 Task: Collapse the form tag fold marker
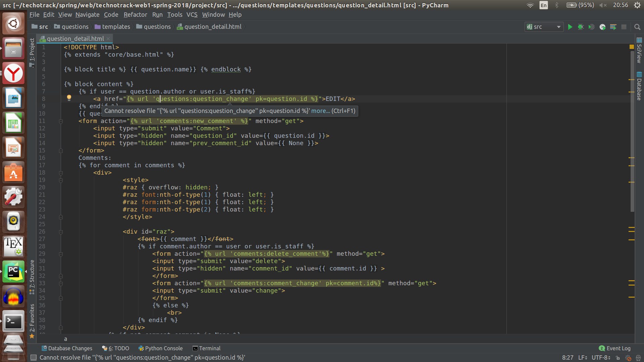pos(61,121)
